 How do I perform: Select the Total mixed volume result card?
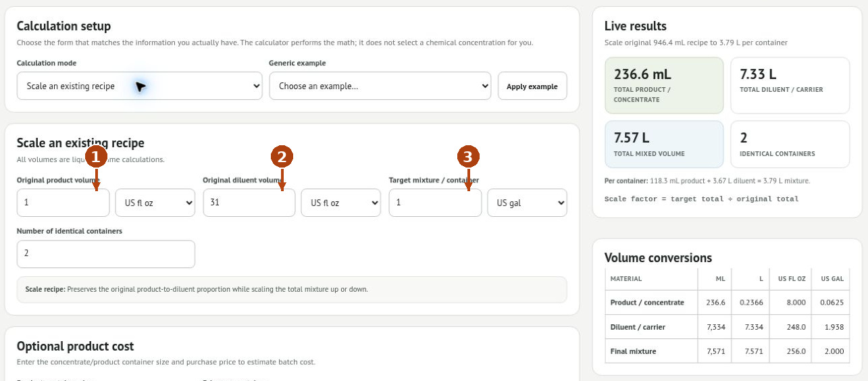(664, 144)
